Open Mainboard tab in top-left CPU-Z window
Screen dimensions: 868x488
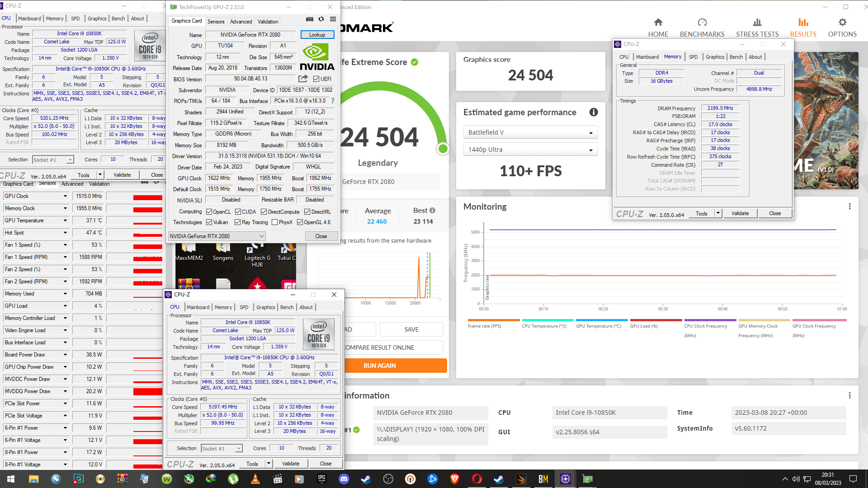(29, 19)
